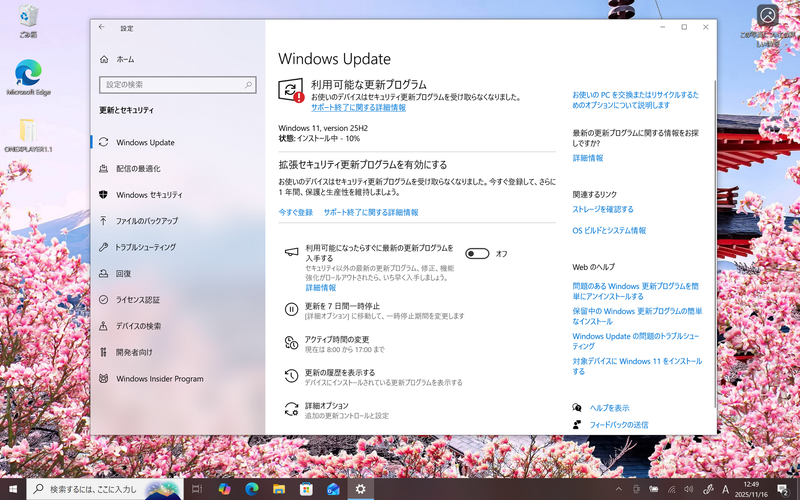The width and height of the screenshot is (800, 500).
Task: Click the feedback person icon
Action: 577,424
